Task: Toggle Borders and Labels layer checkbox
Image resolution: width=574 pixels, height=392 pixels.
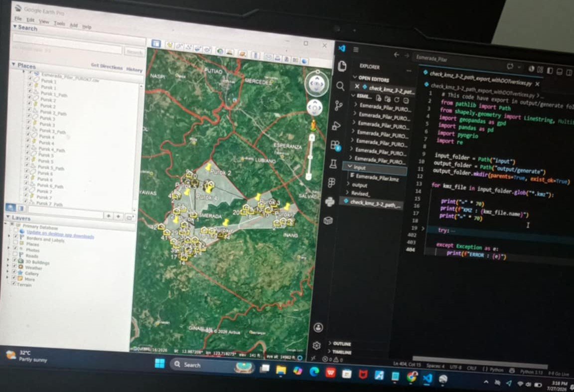Action: (x=16, y=237)
